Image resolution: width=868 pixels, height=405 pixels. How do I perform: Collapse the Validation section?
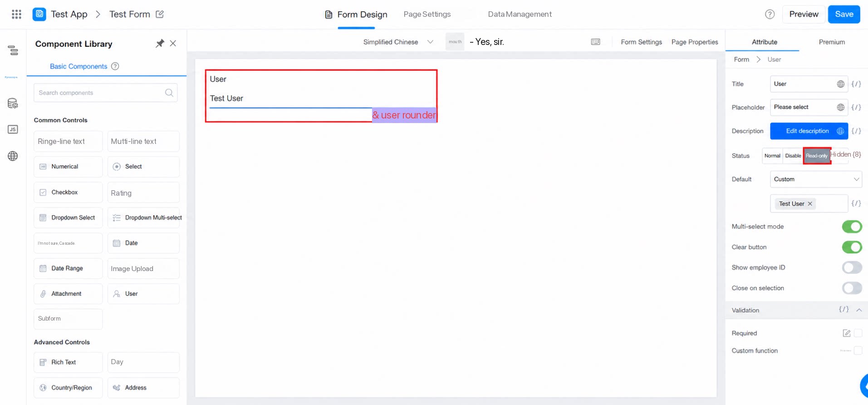859,310
